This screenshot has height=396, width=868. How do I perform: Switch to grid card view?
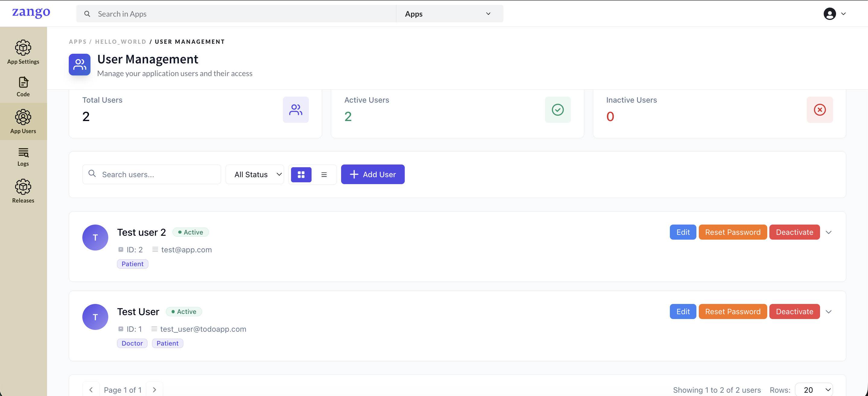pos(301,174)
